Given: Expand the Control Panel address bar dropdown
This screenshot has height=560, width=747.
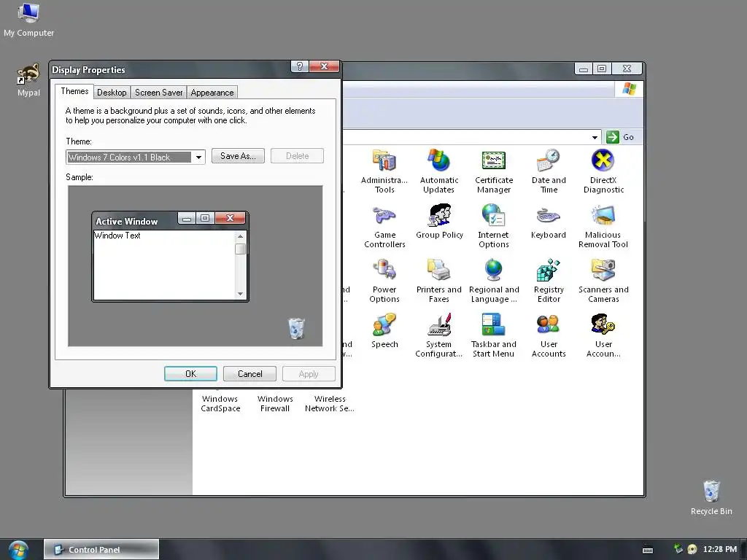Looking at the screenshot, I should click(x=595, y=137).
